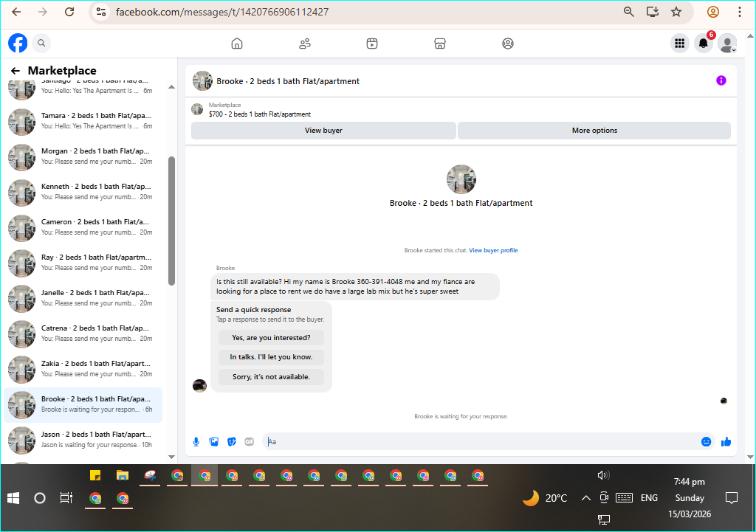The width and height of the screenshot is (756, 532).
Task: Click the ENG language indicator
Action: coord(649,498)
